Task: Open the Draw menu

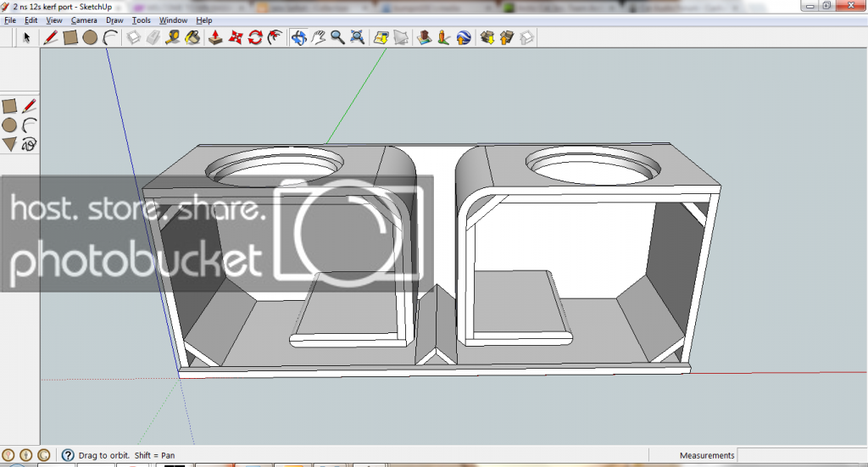Action: pos(114,20)
